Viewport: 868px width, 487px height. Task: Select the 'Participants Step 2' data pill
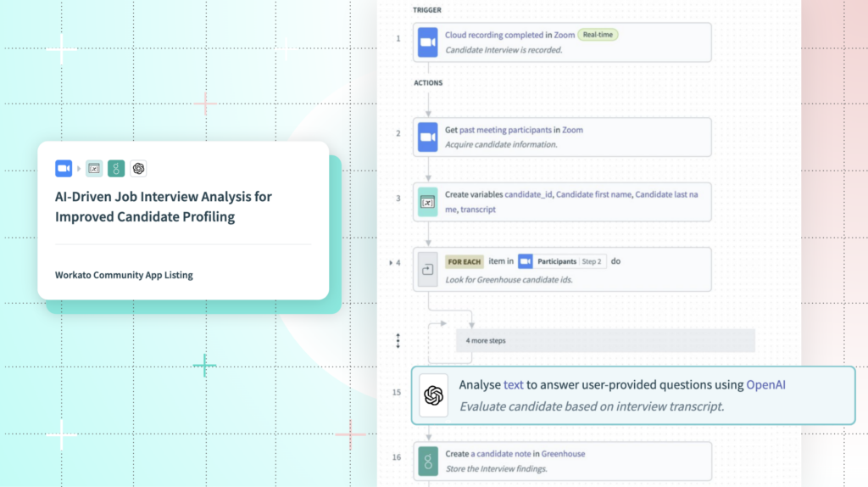(561, 261)
